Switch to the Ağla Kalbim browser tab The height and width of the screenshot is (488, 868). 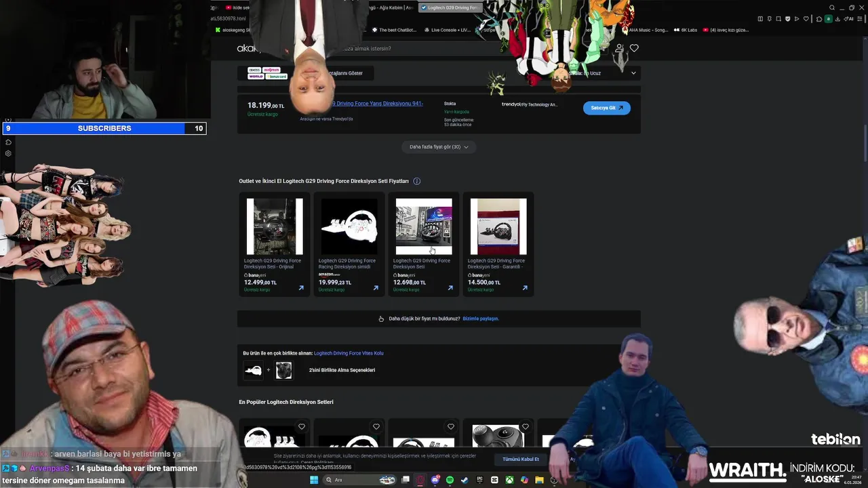pyautogui.click(x=391, y=7)
